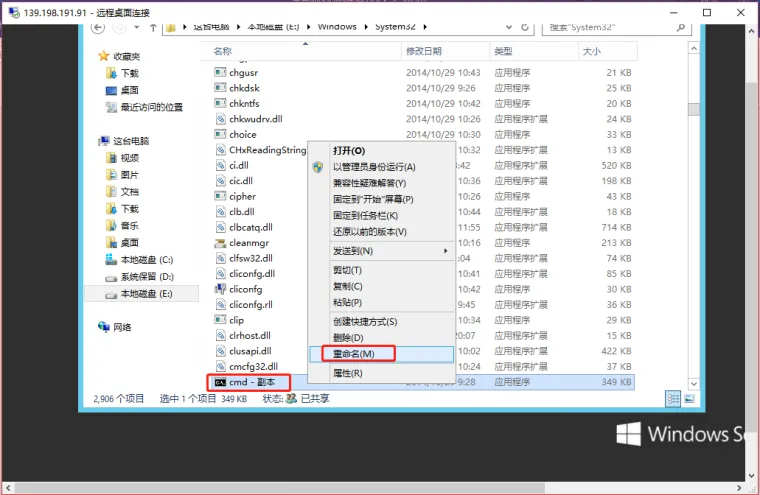The image size is (760, 495).
Task: Open Music folder icon in sidebar
Action: pos(111,226)
